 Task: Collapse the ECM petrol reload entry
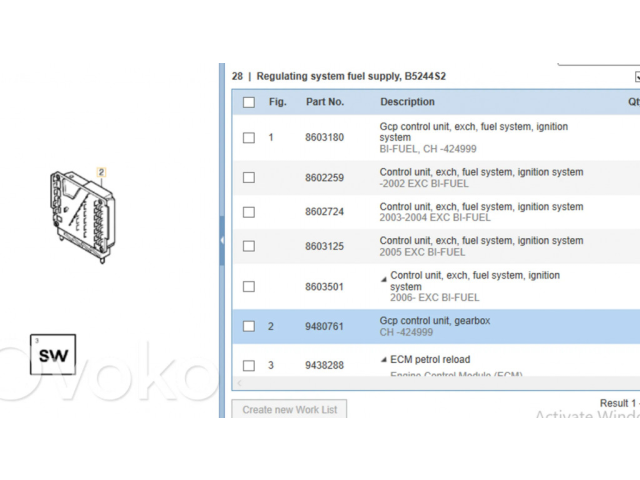[x=384, y=360]
